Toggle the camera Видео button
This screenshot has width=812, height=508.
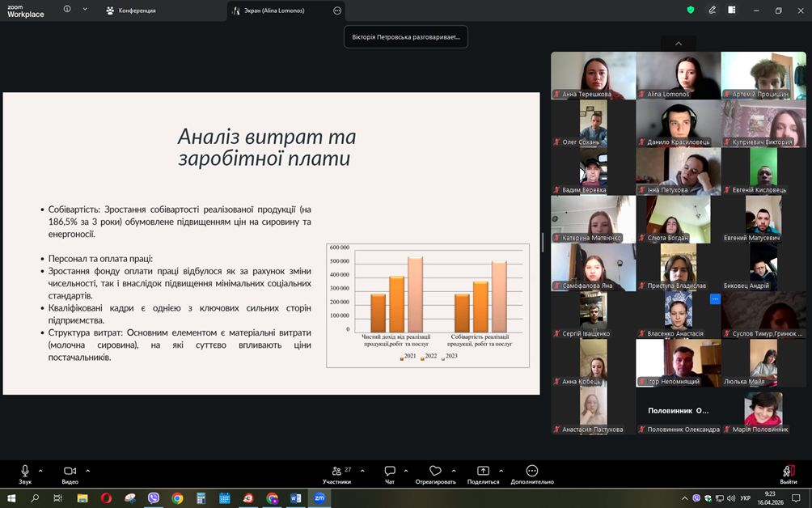pos(70,474)
